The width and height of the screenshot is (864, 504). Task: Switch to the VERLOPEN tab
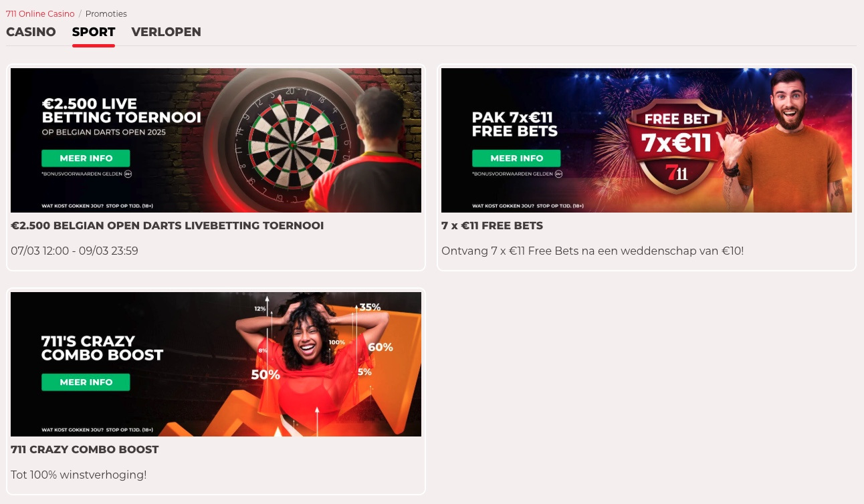(166, 32)
